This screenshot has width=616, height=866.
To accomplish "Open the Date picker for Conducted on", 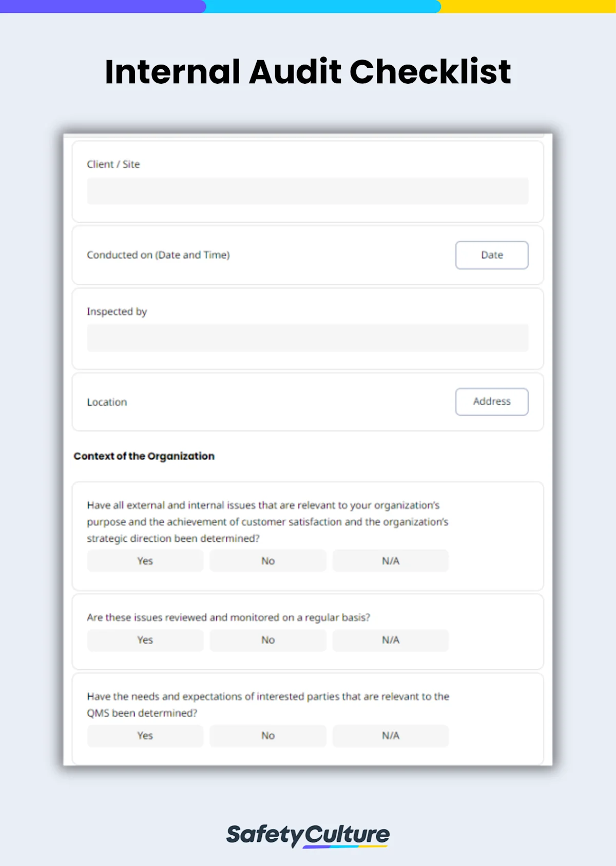I will click(x=491, y=255).
